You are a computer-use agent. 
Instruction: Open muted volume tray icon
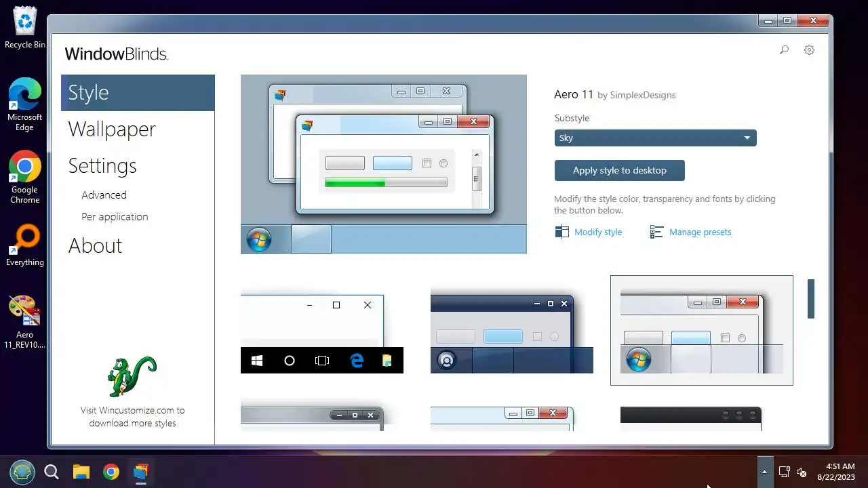point(802,472)
